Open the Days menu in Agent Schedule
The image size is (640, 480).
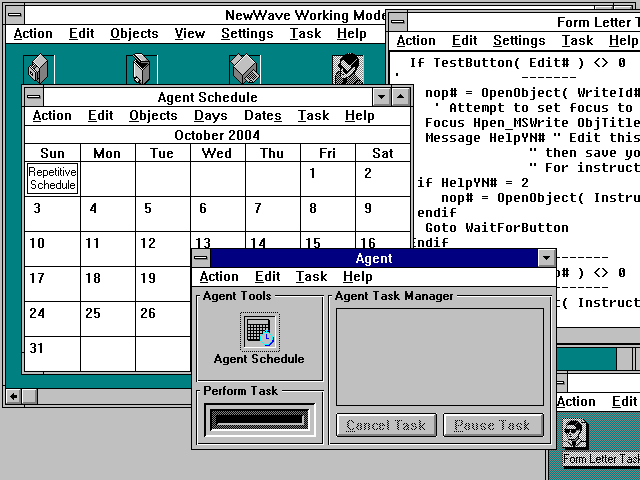point(210,116)
